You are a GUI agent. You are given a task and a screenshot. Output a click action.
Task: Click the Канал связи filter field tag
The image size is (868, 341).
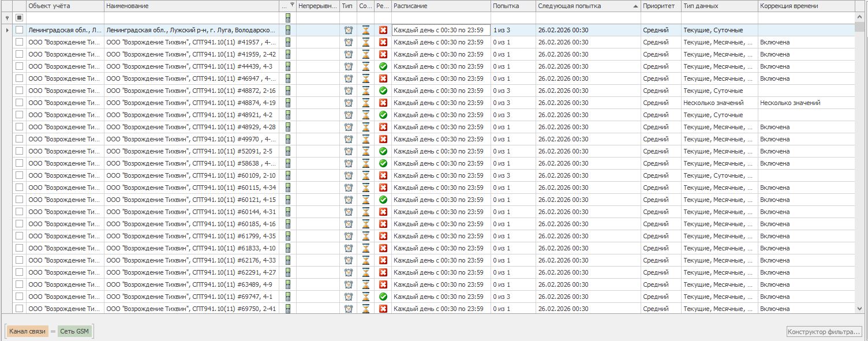[27, 331]
